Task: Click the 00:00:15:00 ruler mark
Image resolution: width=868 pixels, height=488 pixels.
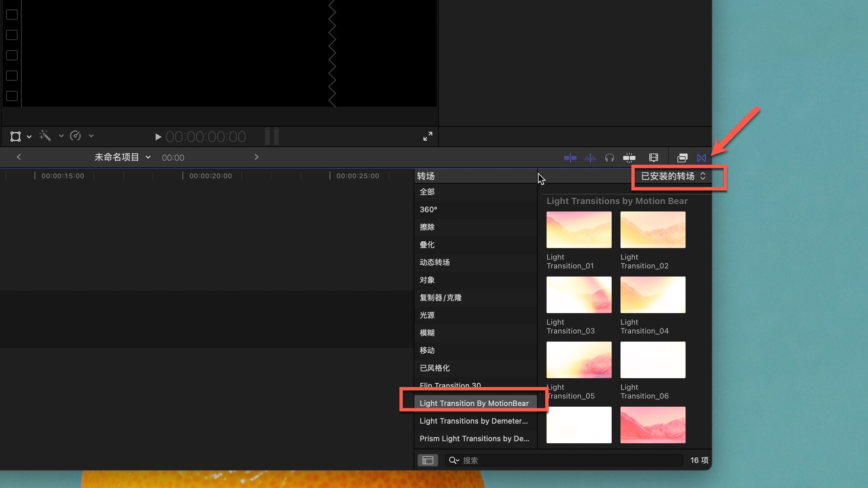Action: tap(63, 176)
